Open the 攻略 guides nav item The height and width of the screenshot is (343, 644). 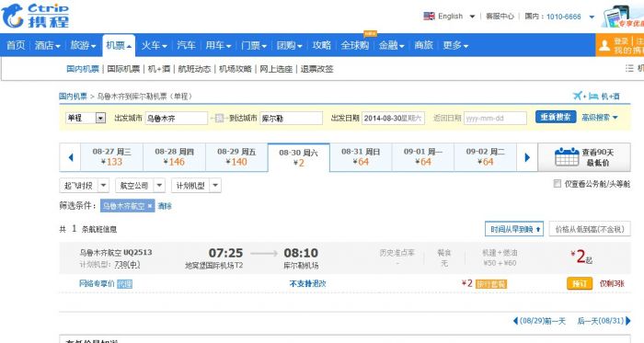tap(321, 45)
